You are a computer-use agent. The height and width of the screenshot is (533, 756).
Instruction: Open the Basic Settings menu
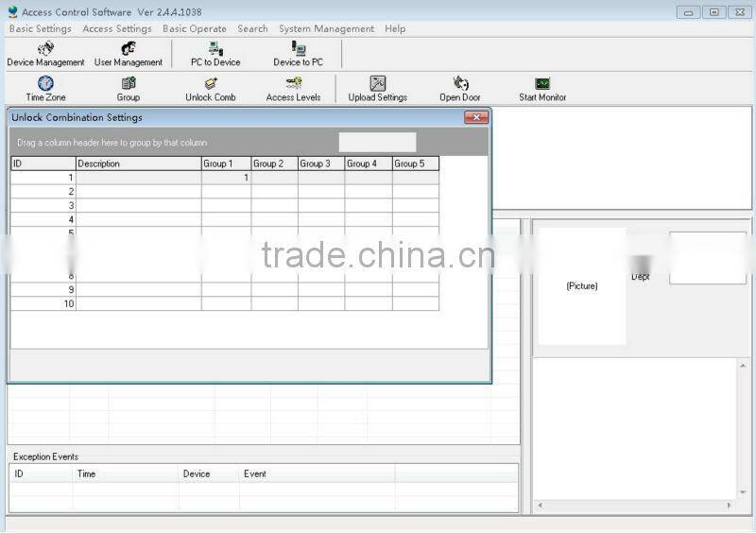coord(41,29)
